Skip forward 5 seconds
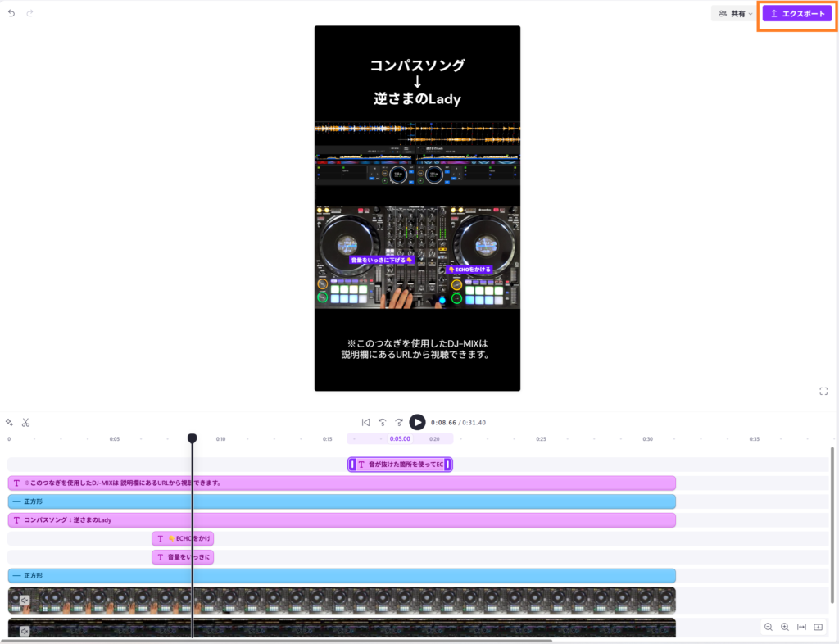This screenshot has height=644, width=839. [x=399, y=422]
